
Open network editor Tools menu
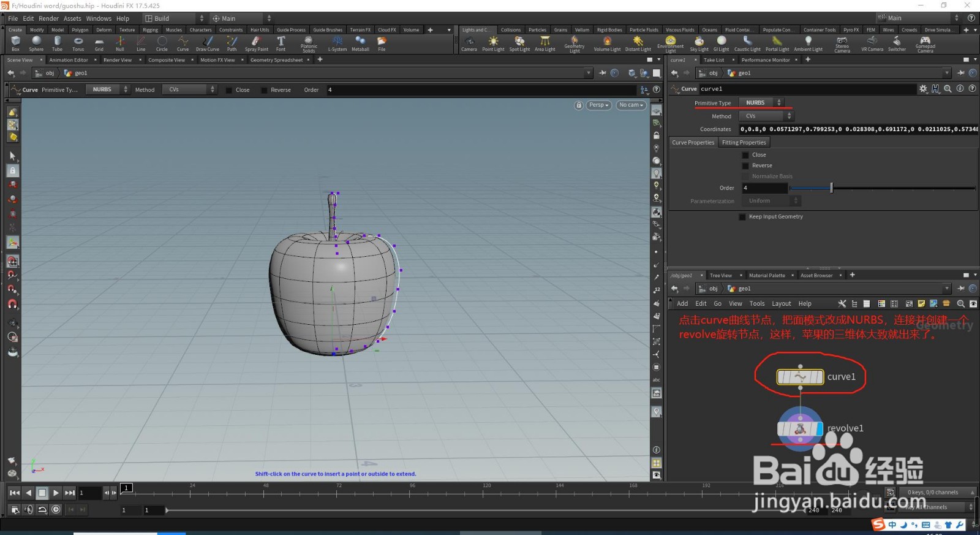click(x=757, y=304)
